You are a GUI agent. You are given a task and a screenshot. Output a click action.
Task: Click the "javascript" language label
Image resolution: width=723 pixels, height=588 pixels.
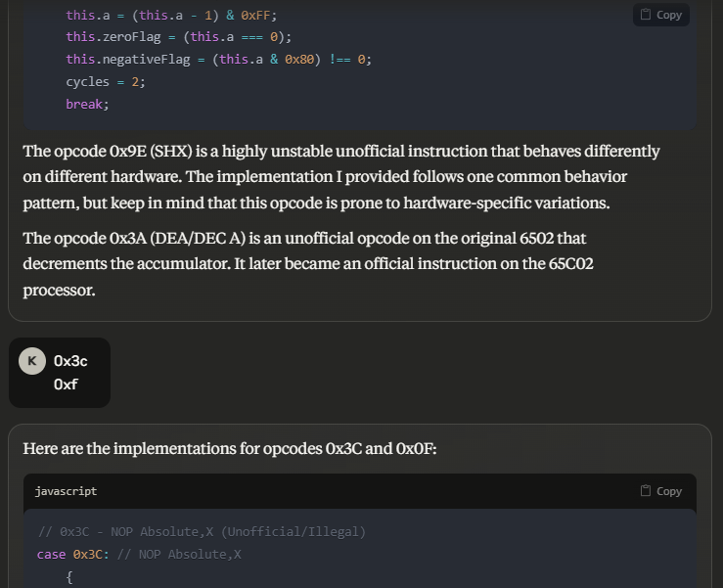point(66,491)
